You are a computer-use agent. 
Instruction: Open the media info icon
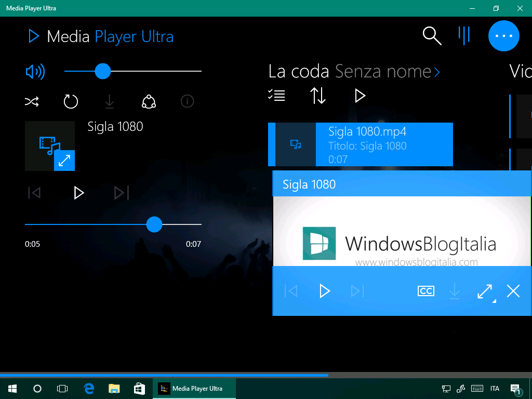click(x=187, y=101)
